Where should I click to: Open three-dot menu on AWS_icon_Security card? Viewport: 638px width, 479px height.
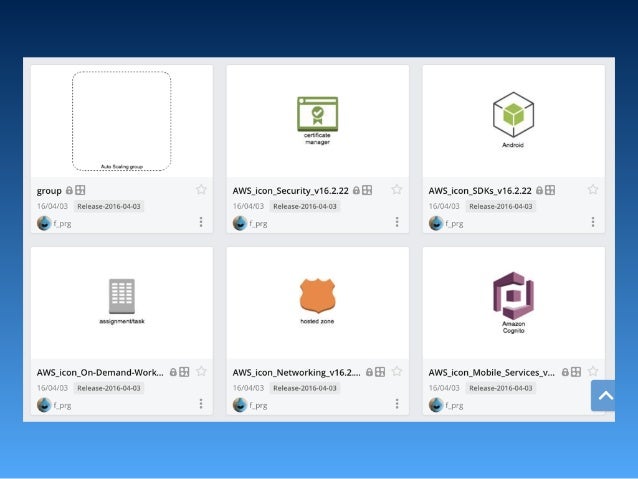click(397, 222)
